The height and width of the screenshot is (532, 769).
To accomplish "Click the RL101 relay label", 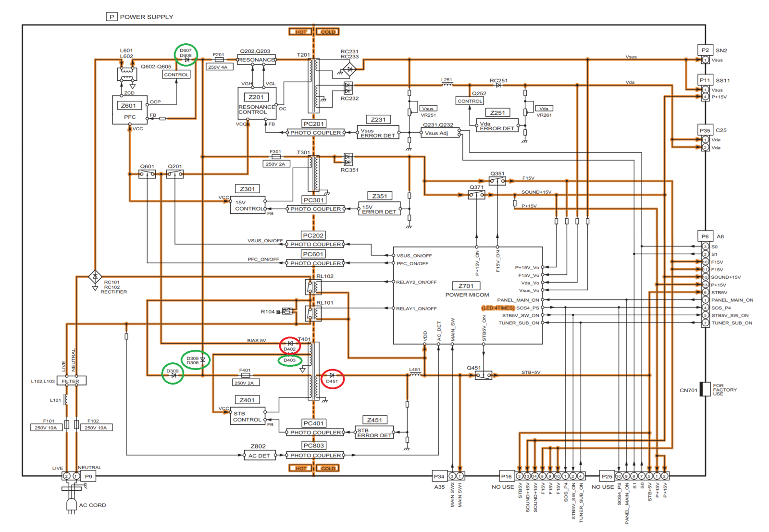I will click(x=325, y=303).
